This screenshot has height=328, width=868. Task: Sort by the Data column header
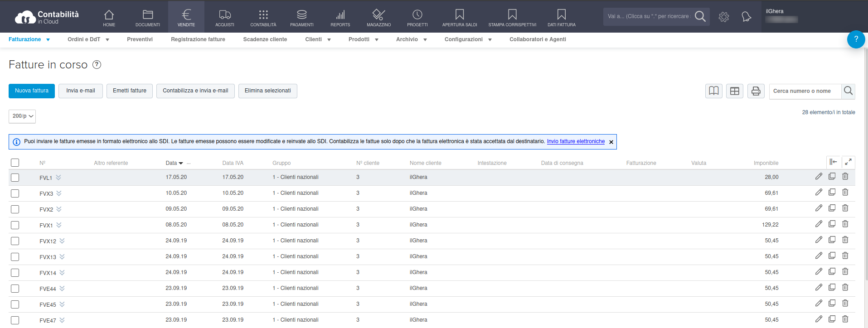click(171, 163)
